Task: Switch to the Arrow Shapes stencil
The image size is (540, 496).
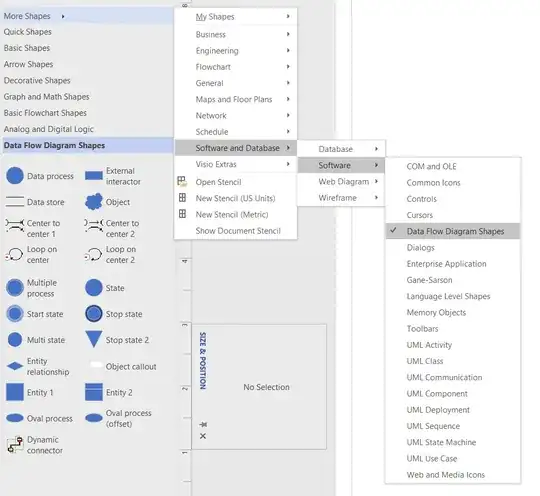Action: 28,64
